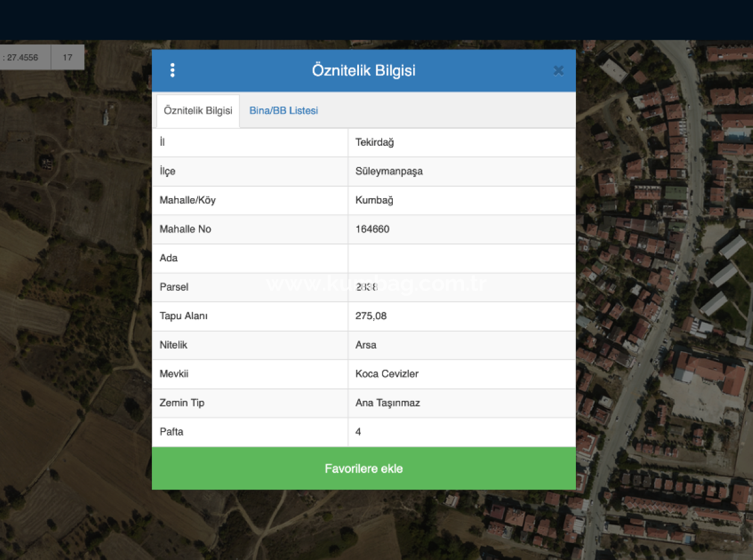Screen dimensions: 753x560
Task: Click the 27.4556 coordinate display box
Action: pos(23,58)
